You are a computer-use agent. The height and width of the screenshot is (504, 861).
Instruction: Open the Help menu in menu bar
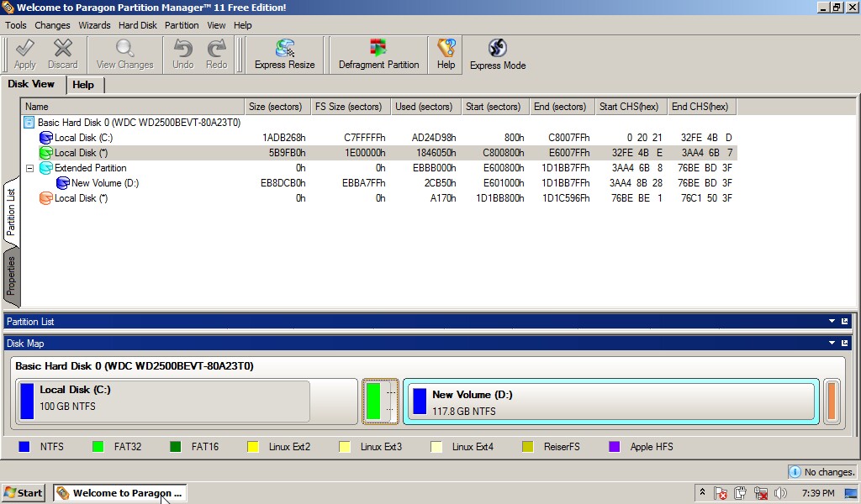tap(243, 25)
